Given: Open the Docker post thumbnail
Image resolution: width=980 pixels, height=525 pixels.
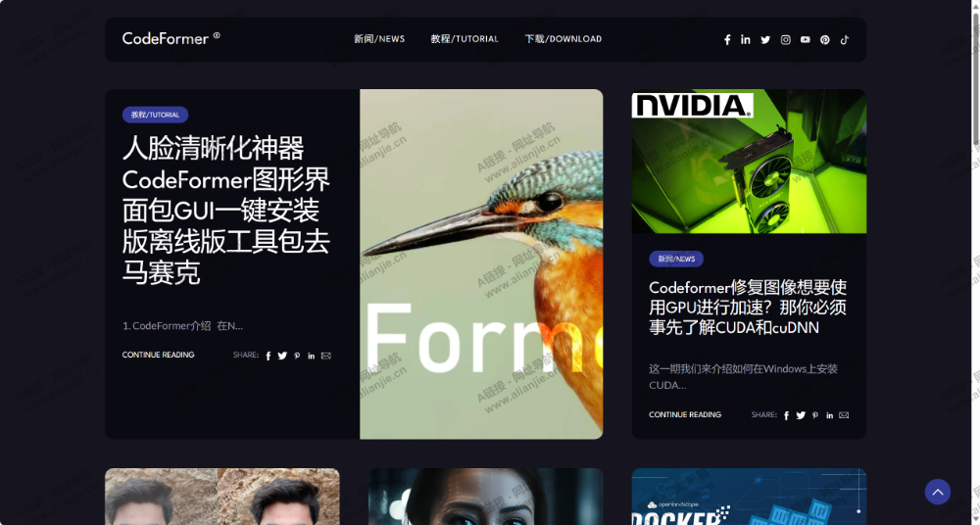Looking at the screenshot, I should [x=749, y=497].
